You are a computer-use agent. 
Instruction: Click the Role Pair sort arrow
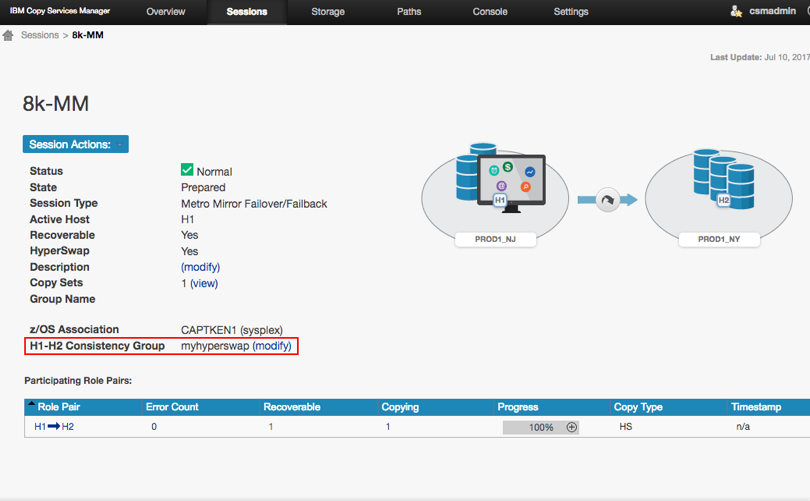32,403
